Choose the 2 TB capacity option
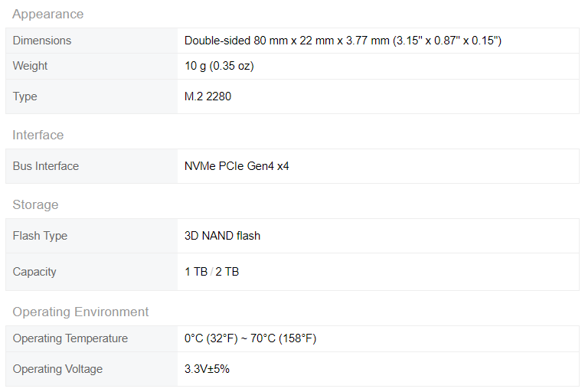 tap(228, 272)
